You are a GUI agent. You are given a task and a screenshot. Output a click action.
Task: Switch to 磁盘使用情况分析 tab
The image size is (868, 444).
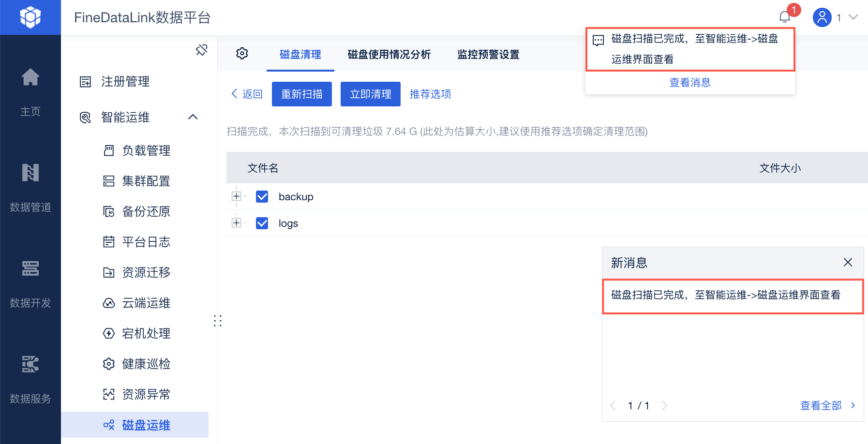(389, 55)
